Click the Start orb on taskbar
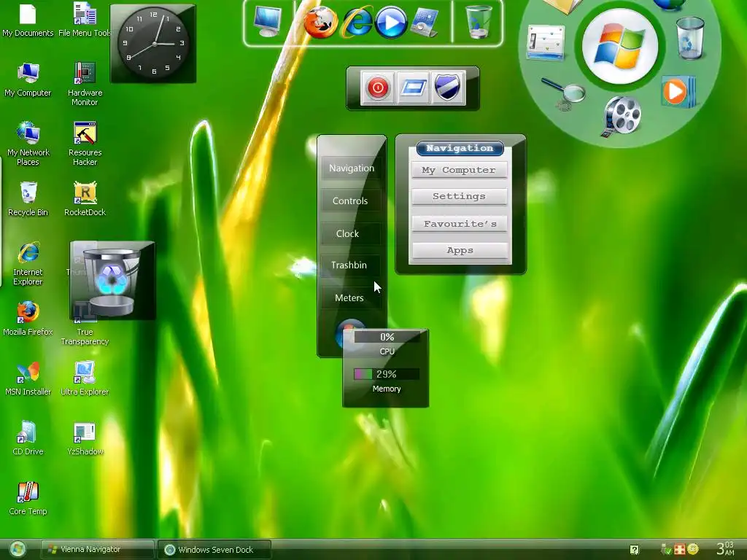This screenshot has height=560, width=747. tap(18, 550)
